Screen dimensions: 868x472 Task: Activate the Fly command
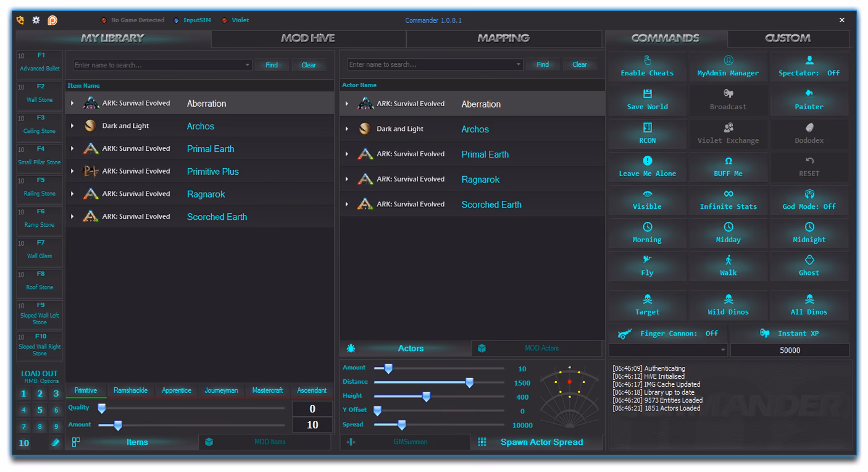pos(647,266)
